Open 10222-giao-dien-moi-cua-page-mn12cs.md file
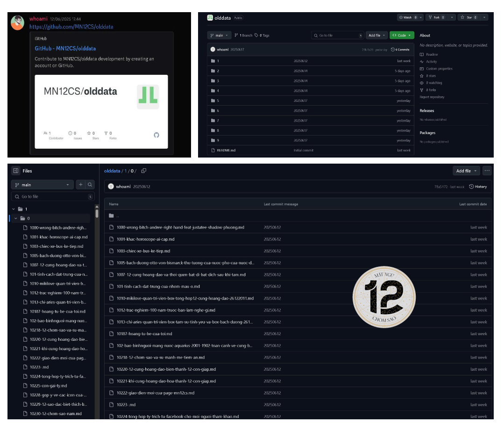The height and width of the screenshot is (431, 504). 156,393
